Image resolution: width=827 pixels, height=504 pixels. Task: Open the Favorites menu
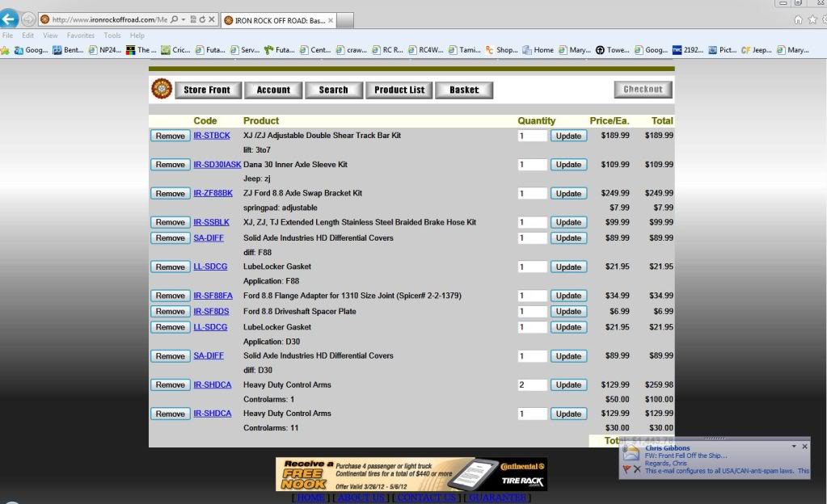(81, 36)
